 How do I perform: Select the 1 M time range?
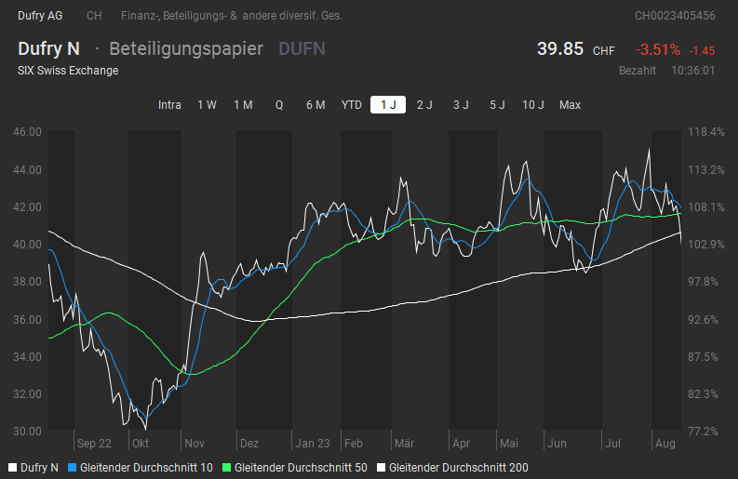pyautogui.click(x=243, y=105)
